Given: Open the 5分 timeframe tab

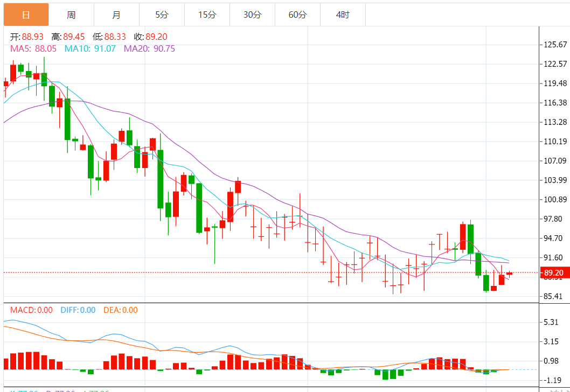Looking at the screenshot, I should tap(162, 15).
